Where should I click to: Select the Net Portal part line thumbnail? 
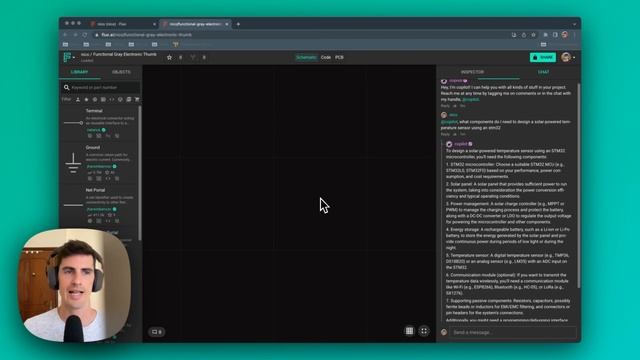coord(73,205)
